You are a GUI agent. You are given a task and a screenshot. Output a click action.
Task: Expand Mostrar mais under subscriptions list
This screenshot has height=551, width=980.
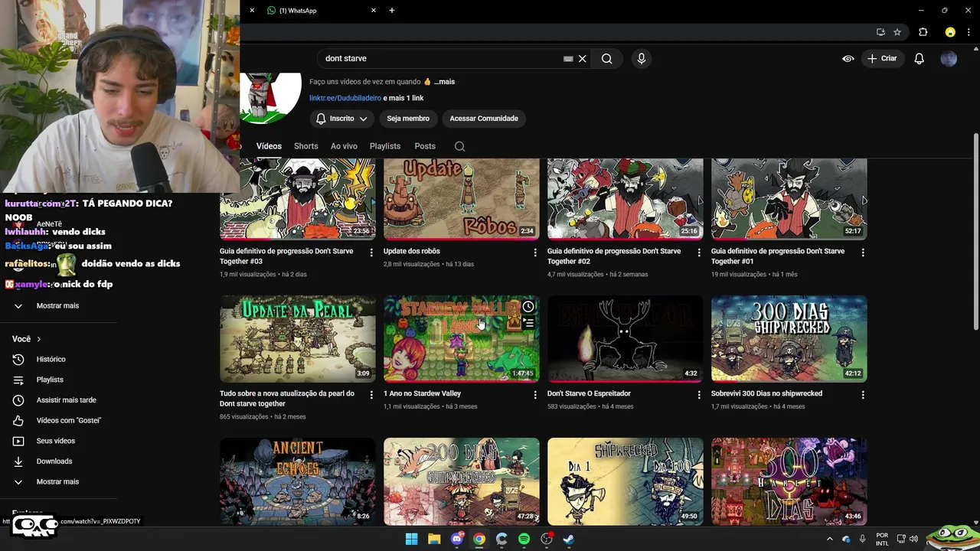58,305
